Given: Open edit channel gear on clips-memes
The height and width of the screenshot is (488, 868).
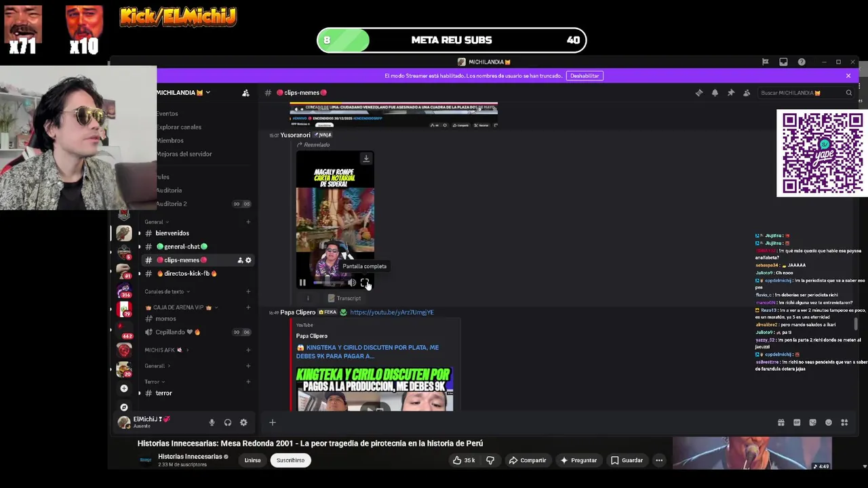Looking at the screenshot, I should tap(248, 260).
